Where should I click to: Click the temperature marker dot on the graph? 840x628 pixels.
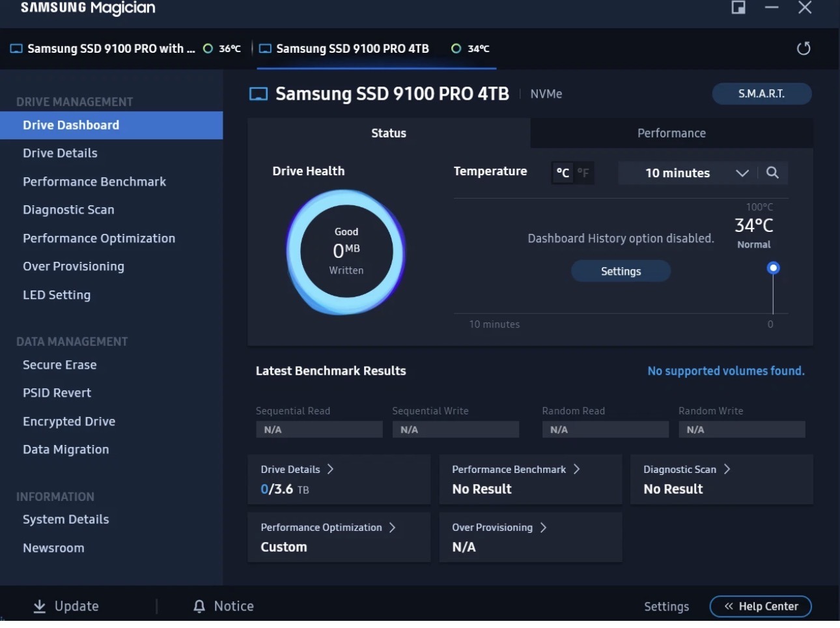coord(773,268)
